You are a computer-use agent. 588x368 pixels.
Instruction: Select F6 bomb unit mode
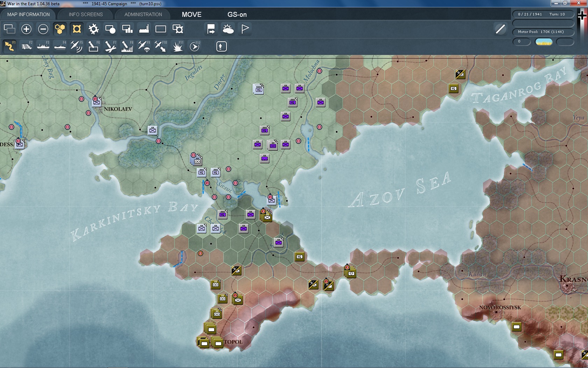pyautogui.click(x=93, y=46)
